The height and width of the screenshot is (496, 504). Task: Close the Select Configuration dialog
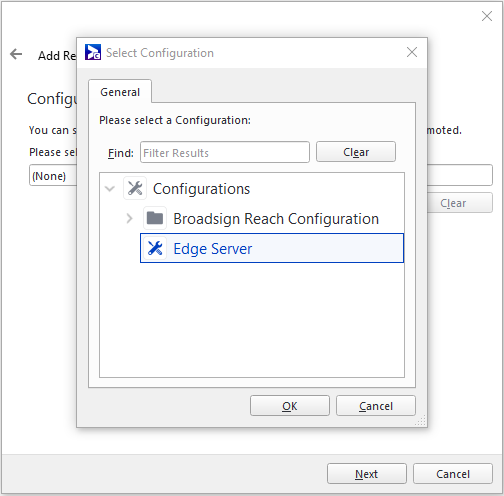[412, 52]
